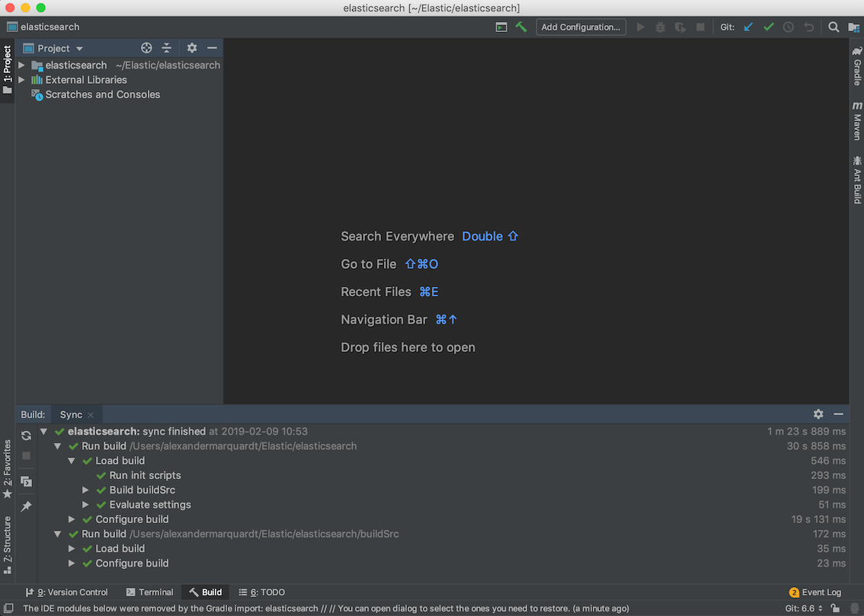Image resolution: width=864 pixels, height=616 pixels.
Task: Toggle tool window quick access icon at the bottom-left corner
Action: [x=8, y=608]
